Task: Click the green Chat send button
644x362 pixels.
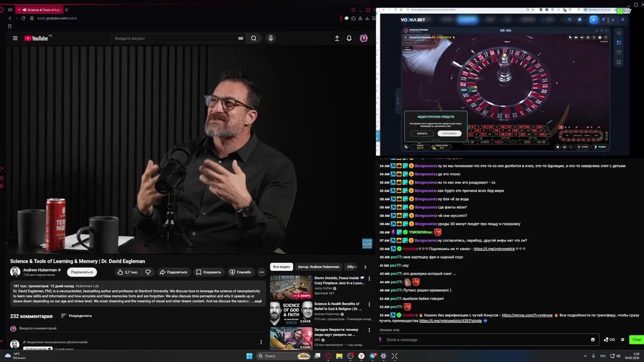Action: pos(637,339)
